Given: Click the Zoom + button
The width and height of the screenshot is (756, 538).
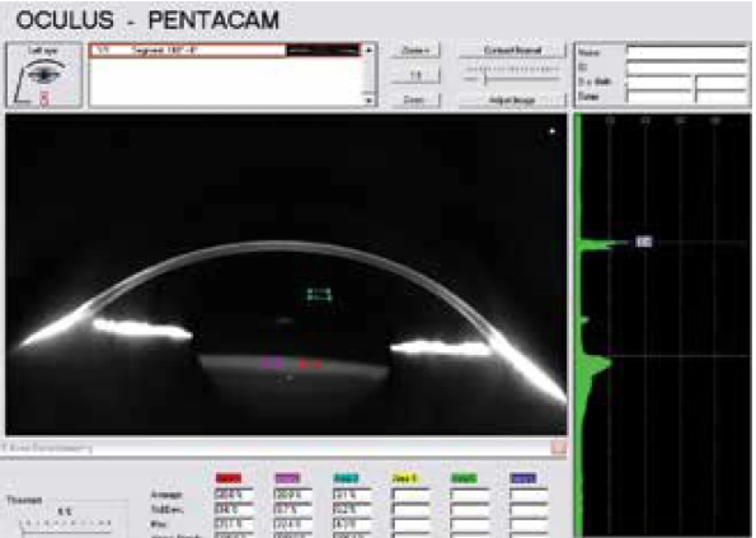Looking at the screenshot, I should pyautogui.click(x=415, y=50).
